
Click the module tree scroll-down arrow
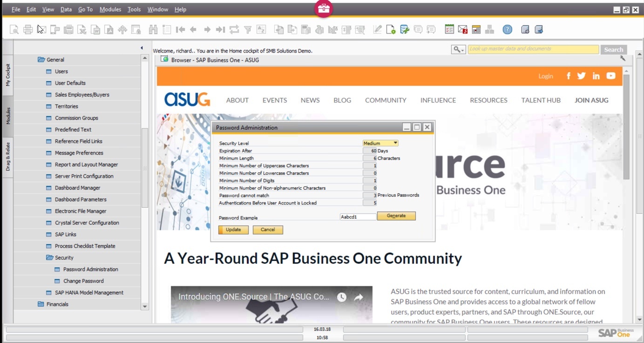tap(145, 307)
